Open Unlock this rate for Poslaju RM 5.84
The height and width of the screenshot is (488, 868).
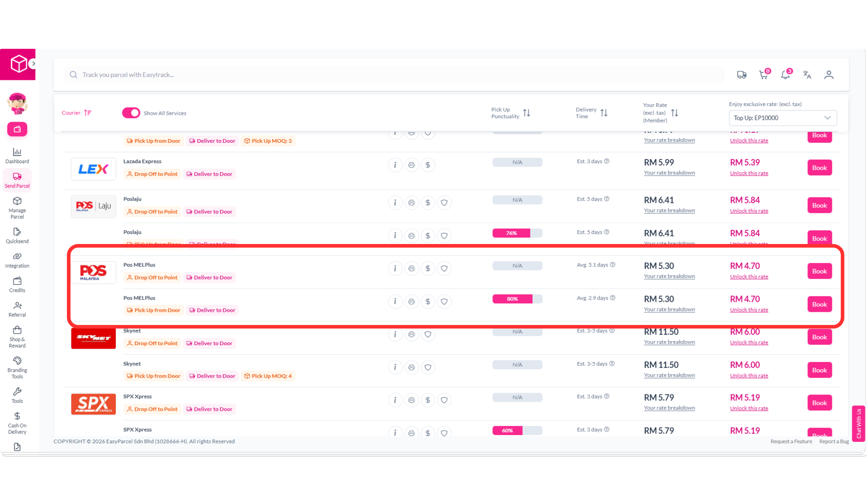(749, 211)
